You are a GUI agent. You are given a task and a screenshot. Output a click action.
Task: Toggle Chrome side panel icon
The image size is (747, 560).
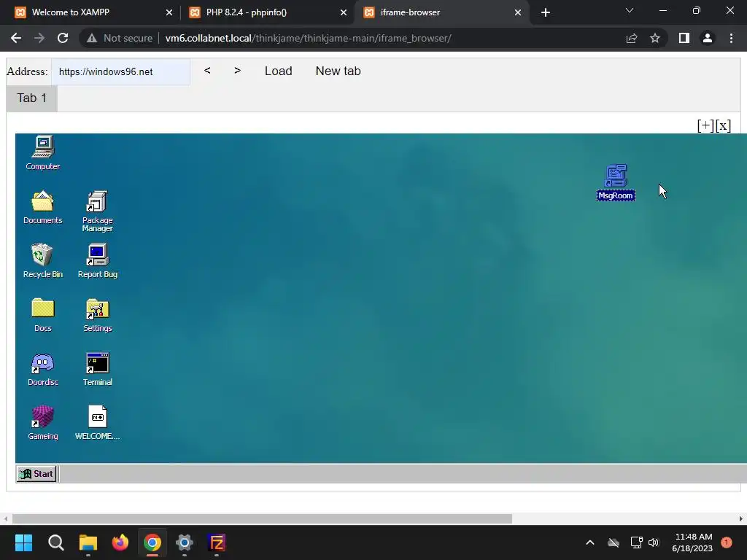click(684, 38)
